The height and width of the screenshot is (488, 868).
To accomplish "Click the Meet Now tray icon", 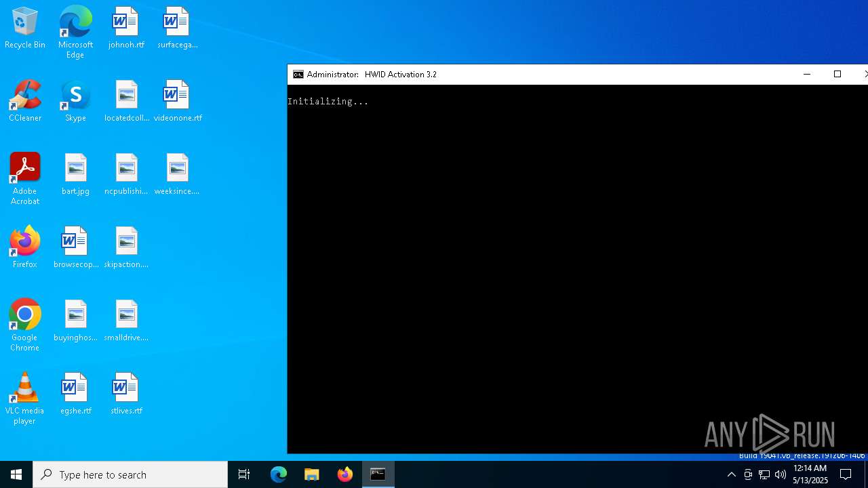I will click(x=748, y=474).
